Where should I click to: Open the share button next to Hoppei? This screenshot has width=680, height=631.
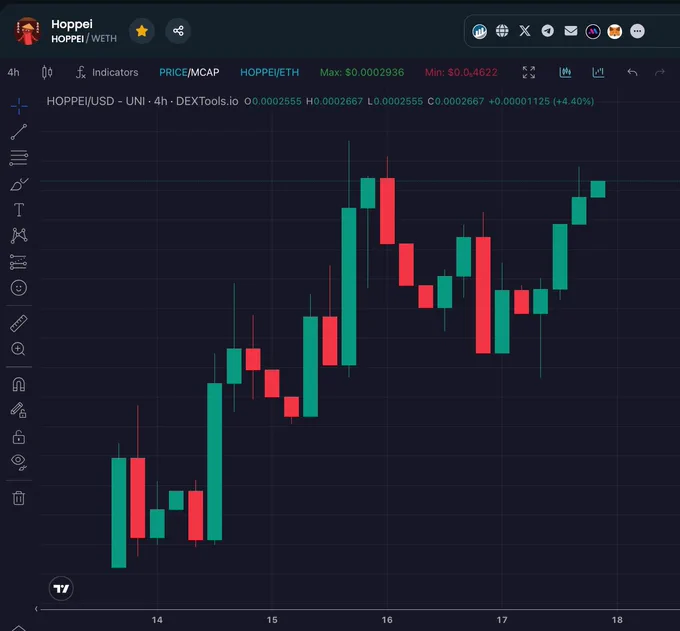tap(178, 31)
